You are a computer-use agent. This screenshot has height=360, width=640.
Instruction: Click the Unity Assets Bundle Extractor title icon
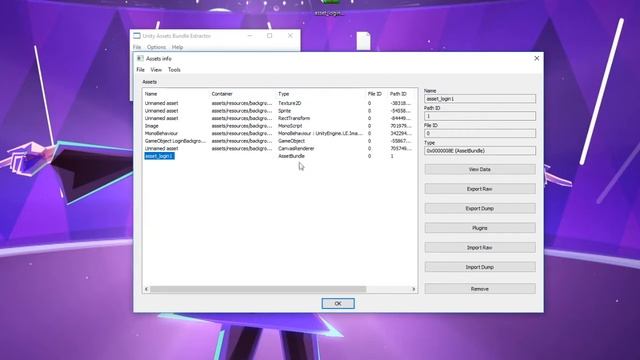[x=137, y=36]
